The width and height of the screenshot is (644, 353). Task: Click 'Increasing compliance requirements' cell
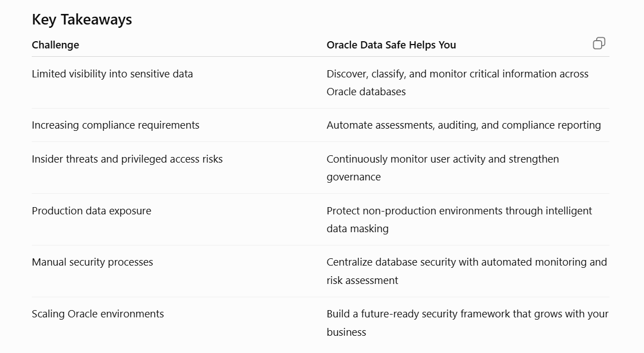click(115, 125)
